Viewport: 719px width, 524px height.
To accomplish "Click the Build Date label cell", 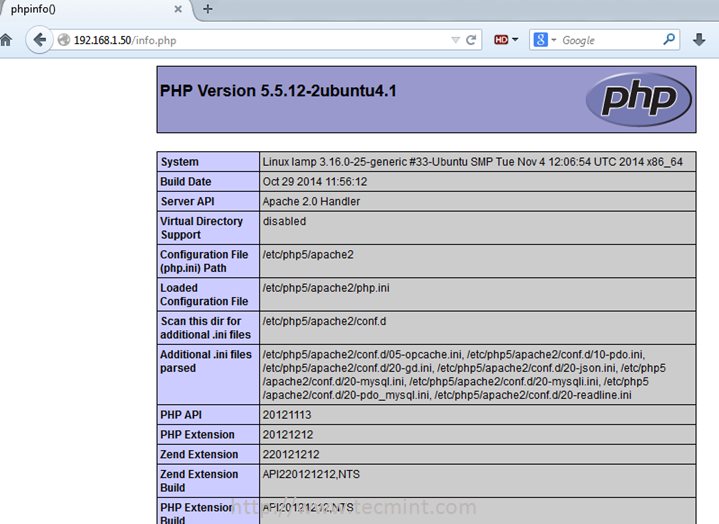I will click(208, 182).
